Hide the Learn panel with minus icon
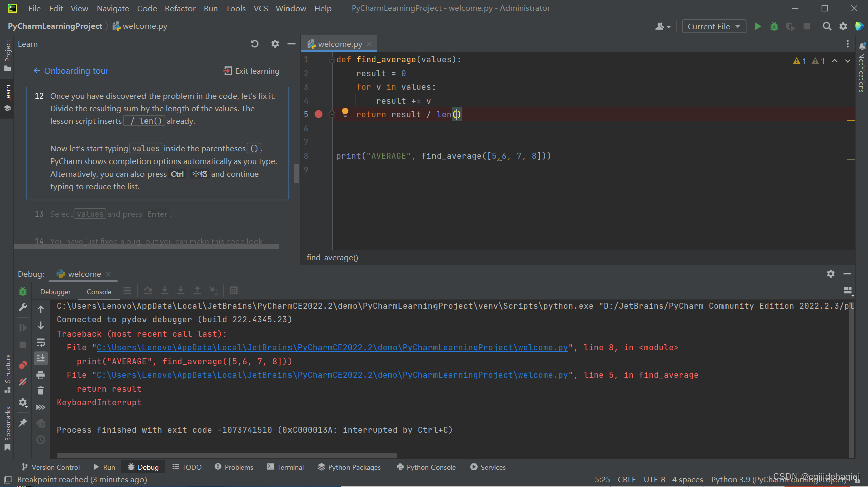 coord(292,44)
